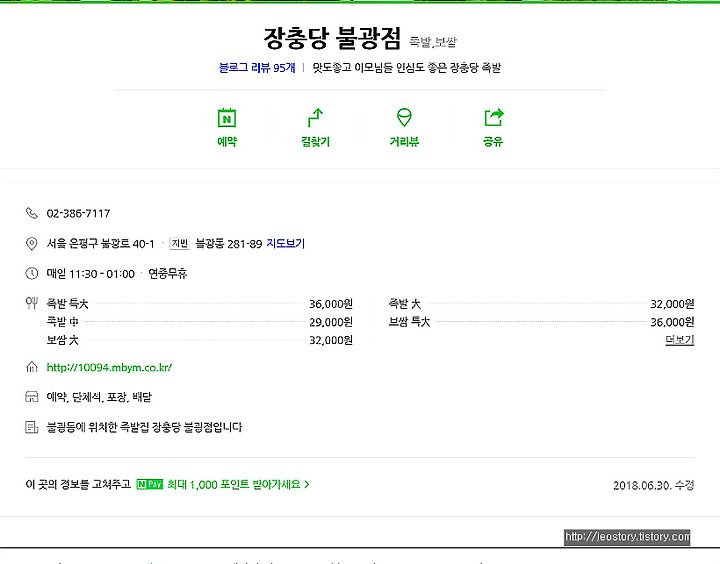Expand menu list with 더보기
Image resolution: width=720 pixels, height=564 pixels.
point(680,340)
